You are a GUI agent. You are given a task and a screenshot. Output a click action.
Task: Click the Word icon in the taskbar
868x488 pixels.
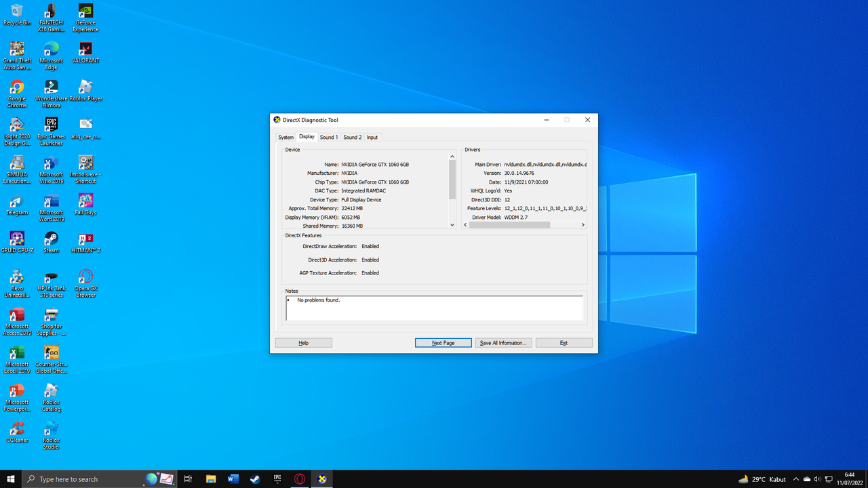pos(233,479)
